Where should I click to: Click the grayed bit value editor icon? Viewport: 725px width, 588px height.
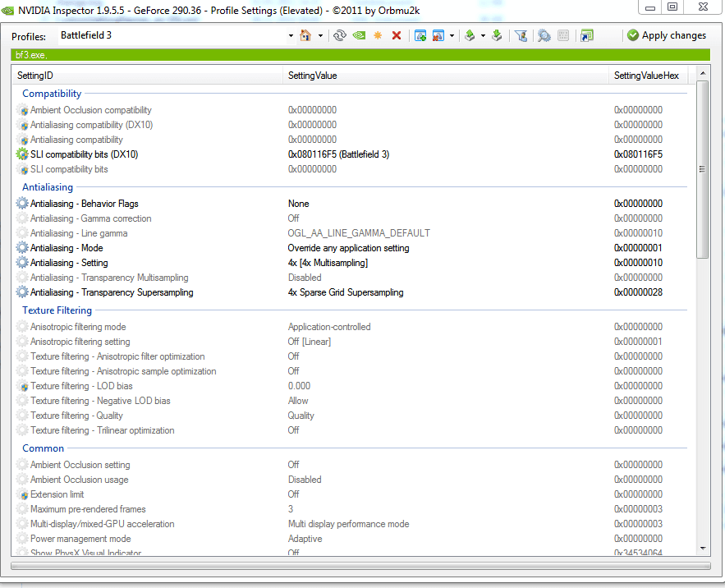pyautogui.click(x=563, y=35)
